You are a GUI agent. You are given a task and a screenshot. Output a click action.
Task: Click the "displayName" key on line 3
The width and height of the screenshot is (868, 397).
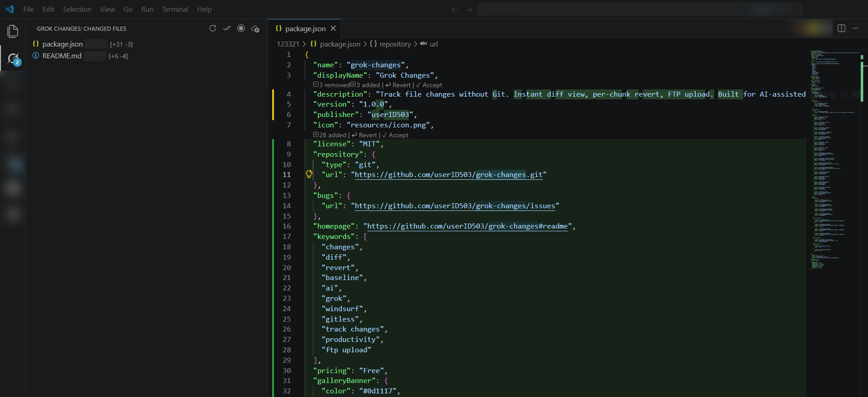point(340,75)
